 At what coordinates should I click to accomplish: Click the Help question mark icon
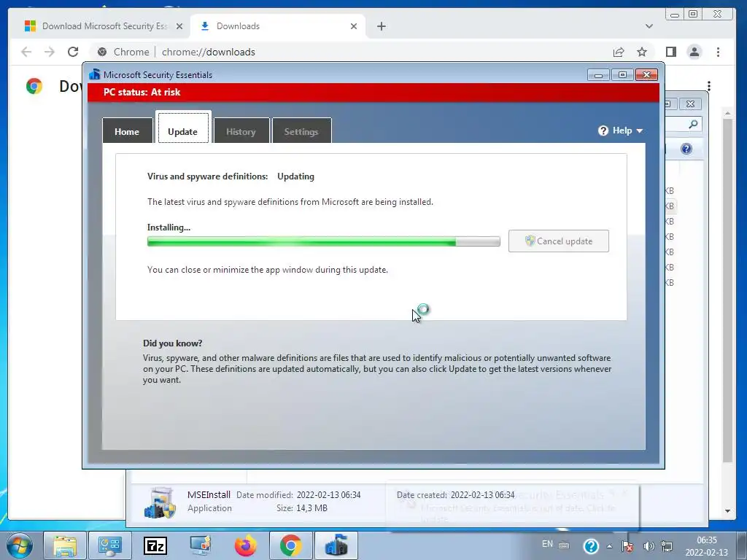point(603,131)
